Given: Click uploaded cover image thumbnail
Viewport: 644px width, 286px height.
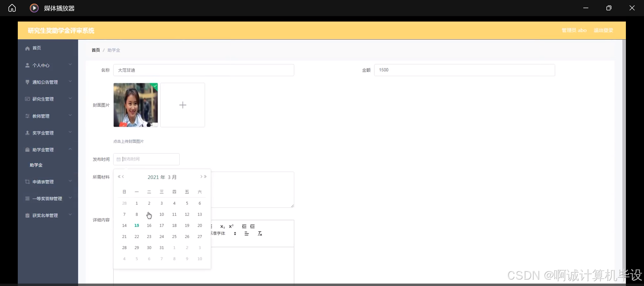Looking at the screenshot, I should click(136, 105).
